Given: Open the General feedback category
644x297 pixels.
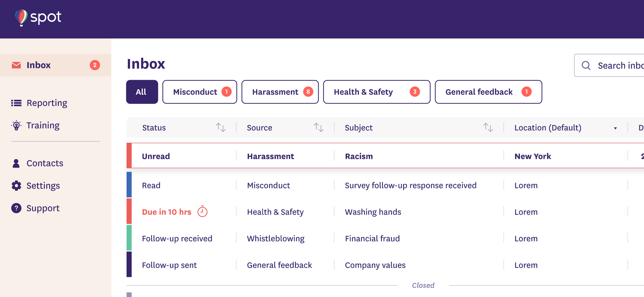Looking at the screenshot, I should coord(488,92).
